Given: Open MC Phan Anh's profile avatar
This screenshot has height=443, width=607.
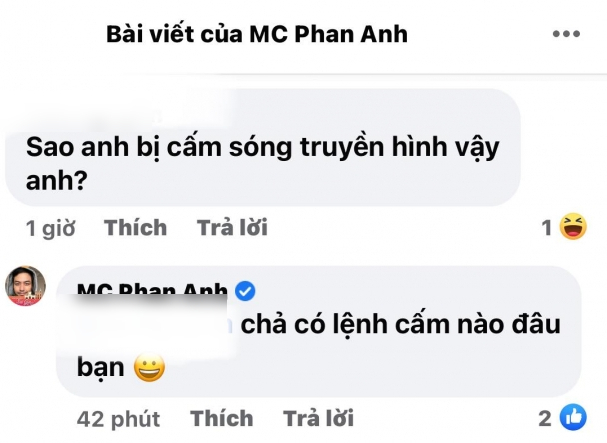Looking at the screenshot, I should (x=25, y=285).
